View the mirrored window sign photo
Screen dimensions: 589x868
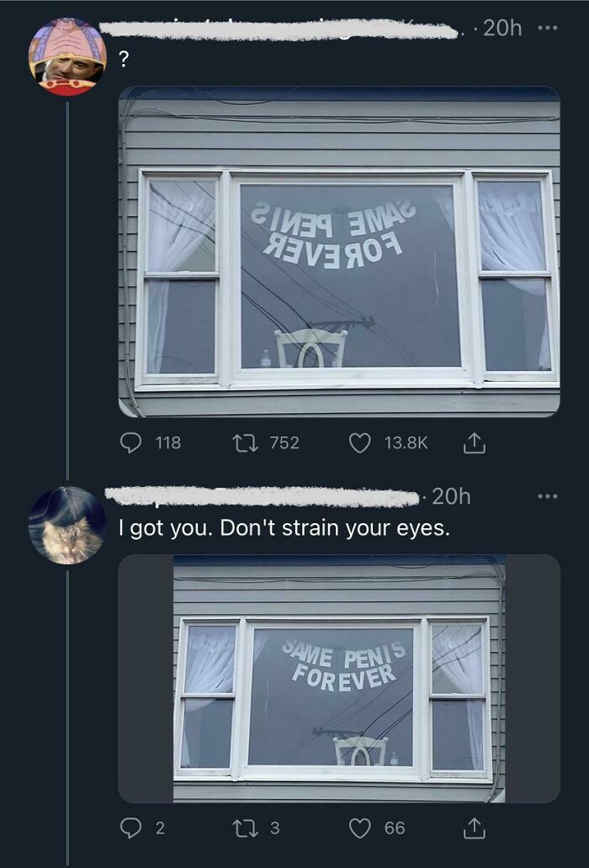tap(339, 251)
